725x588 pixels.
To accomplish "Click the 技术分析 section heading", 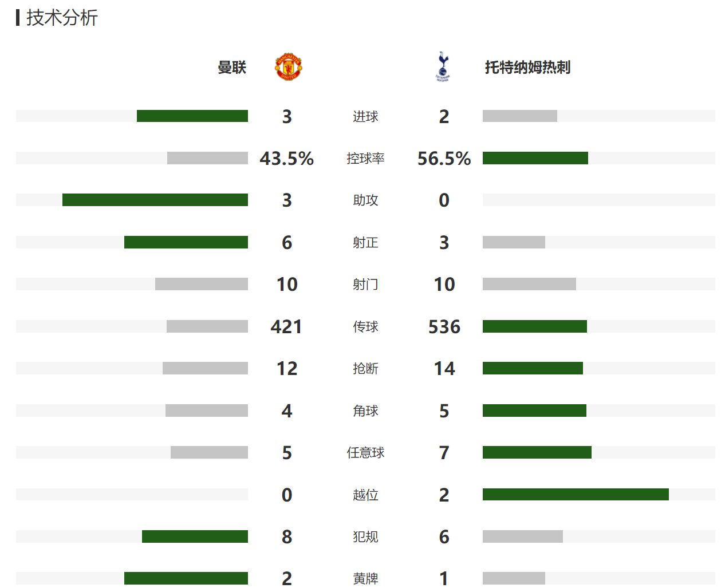I will point(62,18).
